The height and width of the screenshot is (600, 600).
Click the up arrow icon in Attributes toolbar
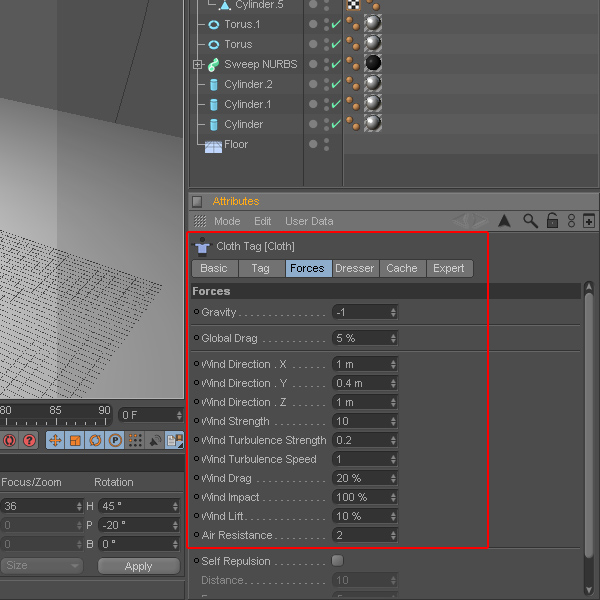[504, 221]
